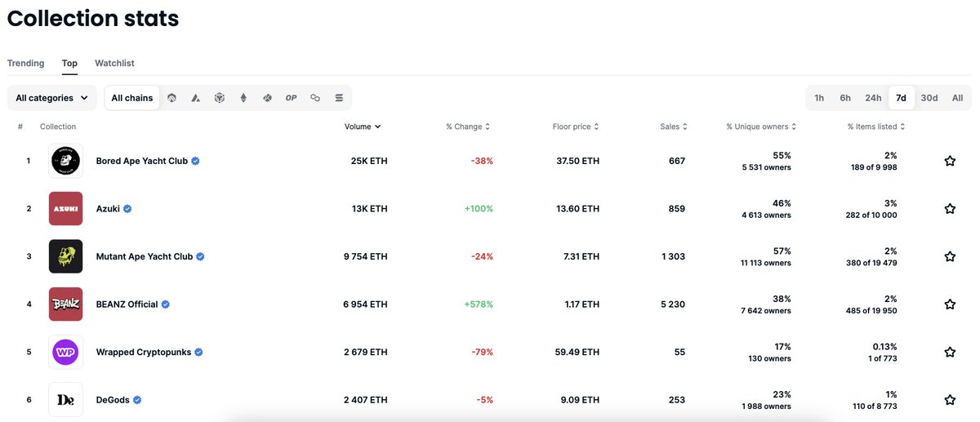
Task: Click Azuki verified badge
Action: 127,209
